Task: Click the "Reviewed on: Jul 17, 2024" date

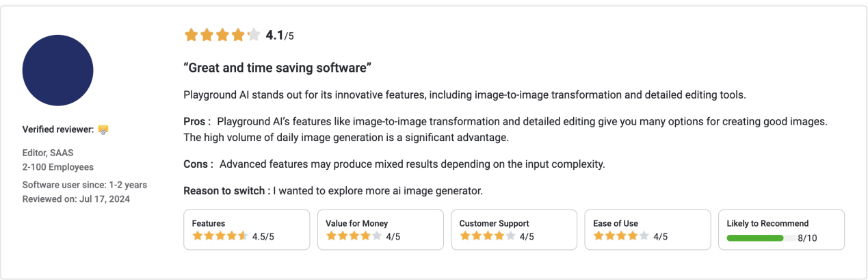Action: [76, 199]
